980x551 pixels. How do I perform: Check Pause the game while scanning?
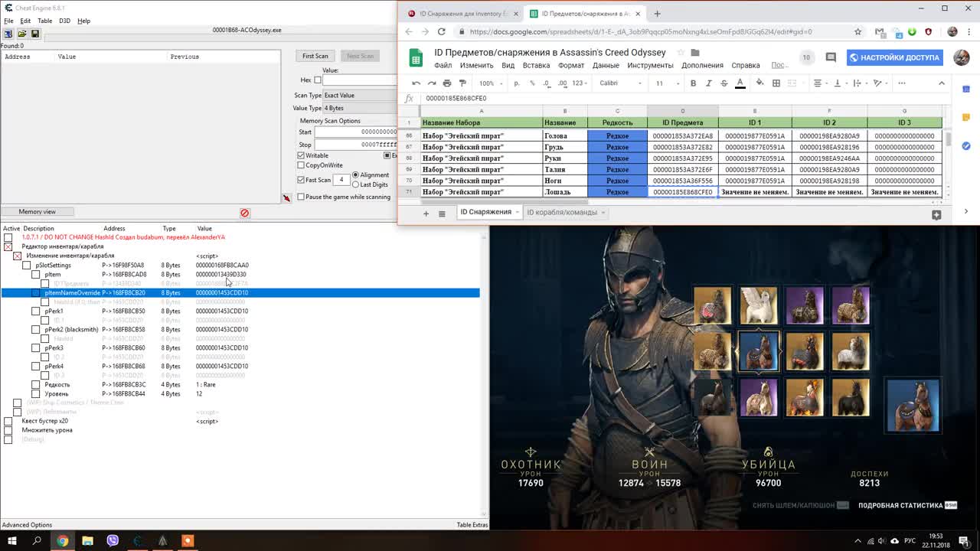click(301, 197)
